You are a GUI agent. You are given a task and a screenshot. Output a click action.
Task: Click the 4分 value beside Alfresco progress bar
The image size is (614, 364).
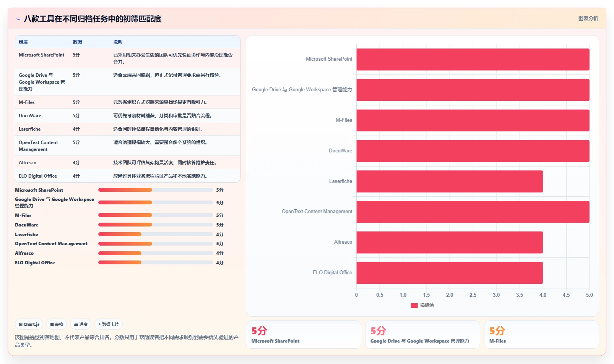pyautogui.click(x=220, y=253)
